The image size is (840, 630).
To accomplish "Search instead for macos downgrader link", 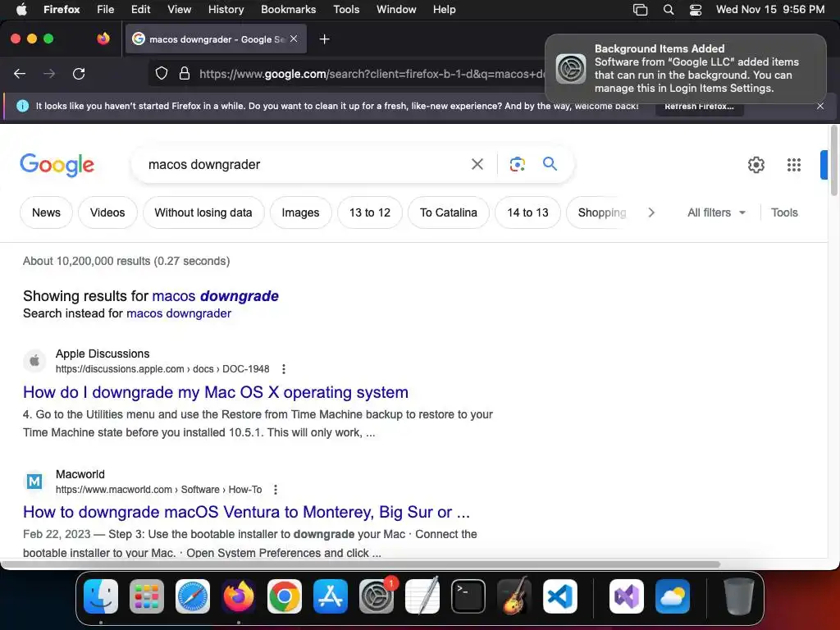I will click(179, 313).
